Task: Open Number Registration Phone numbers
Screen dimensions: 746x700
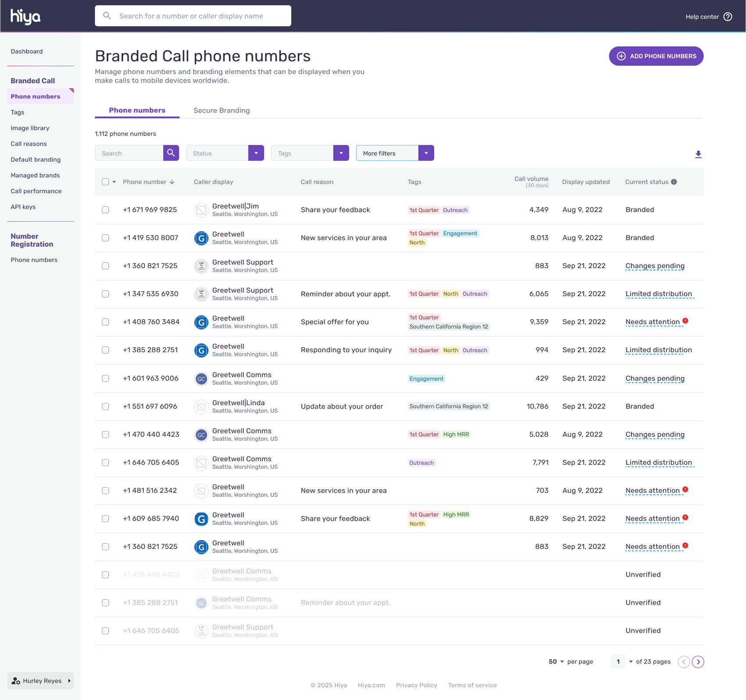Action: pyautogui.click(x=34, y=260)
